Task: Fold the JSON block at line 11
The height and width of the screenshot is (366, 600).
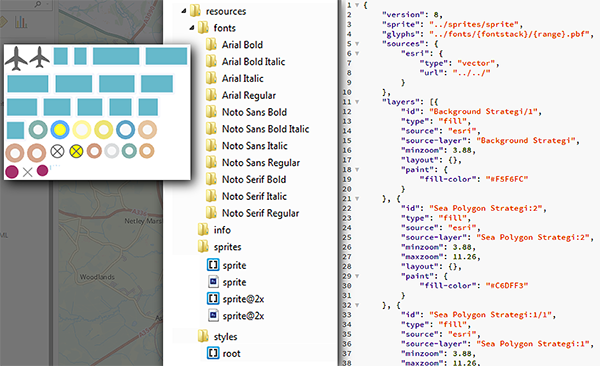Action: pos(357,102)
